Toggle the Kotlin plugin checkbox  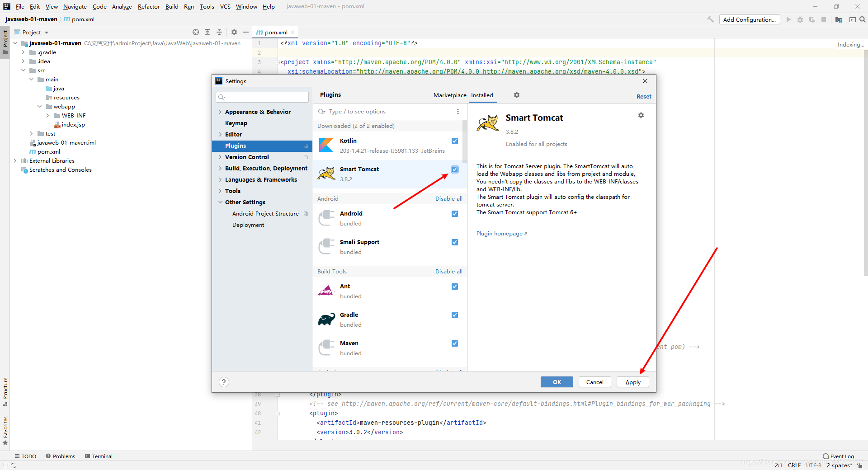[455, 141]
